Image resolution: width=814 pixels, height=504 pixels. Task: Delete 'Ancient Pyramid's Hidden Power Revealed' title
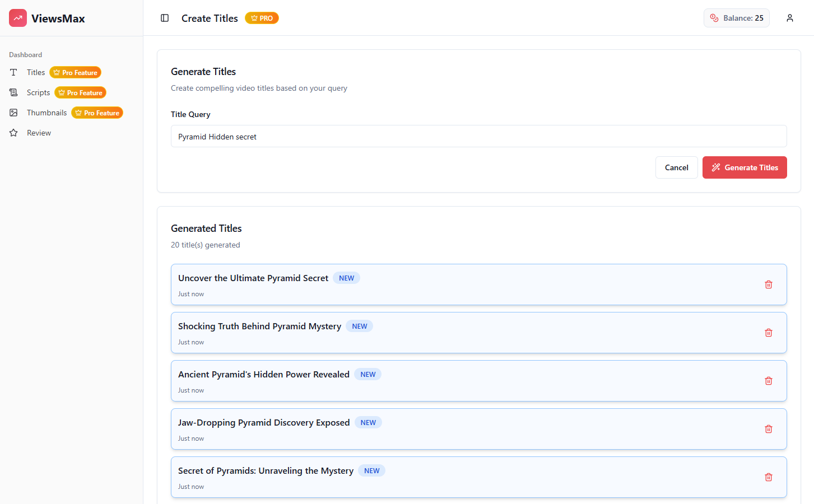click(769, 381)
